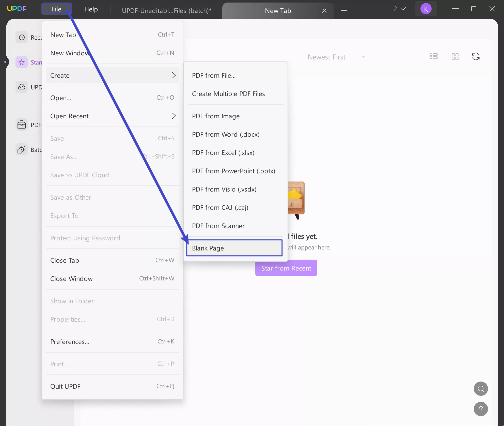Viewport: 504px width, 426px height.
Task: Open the PDF Tools briefcase icon
Action: tap(22, 125)
